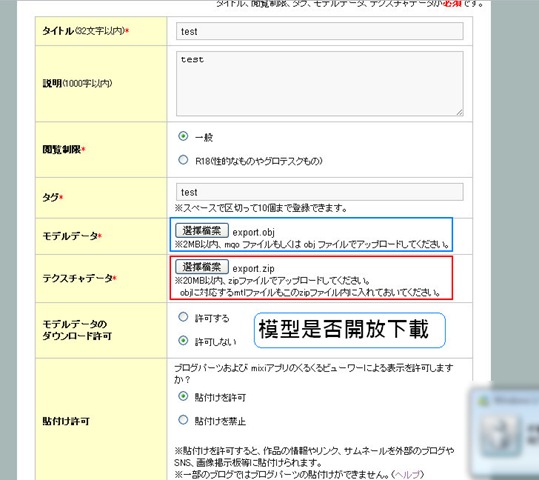Click the export.zip file name text
This screenshot has width=539, height=480.
(253, 269)
